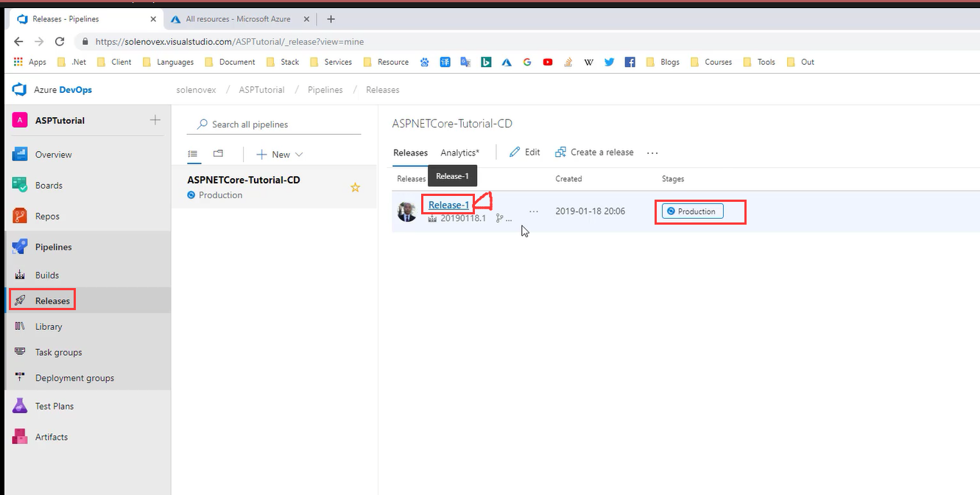
Task: Switch to the list view of pipelines
Action: point(193,154)
